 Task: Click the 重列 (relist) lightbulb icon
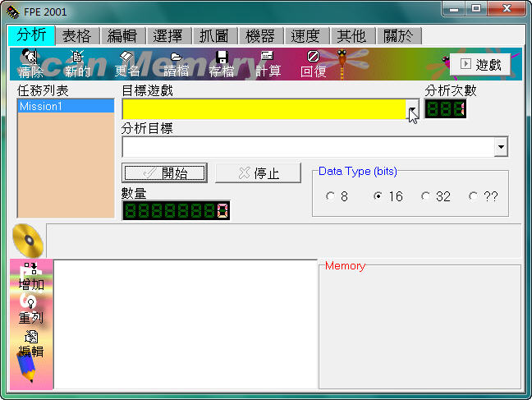[31, 310]
